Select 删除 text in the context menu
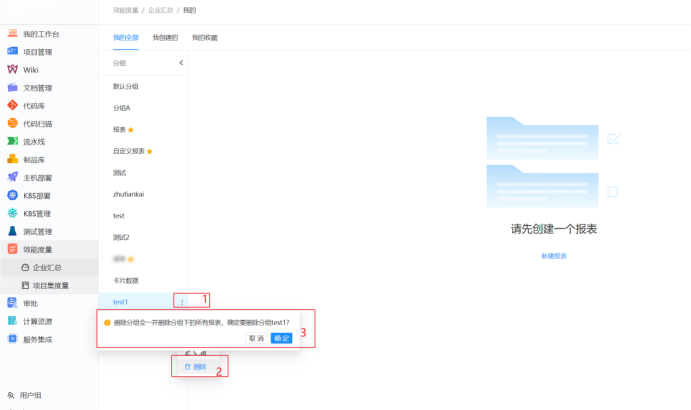 [200, 367]
